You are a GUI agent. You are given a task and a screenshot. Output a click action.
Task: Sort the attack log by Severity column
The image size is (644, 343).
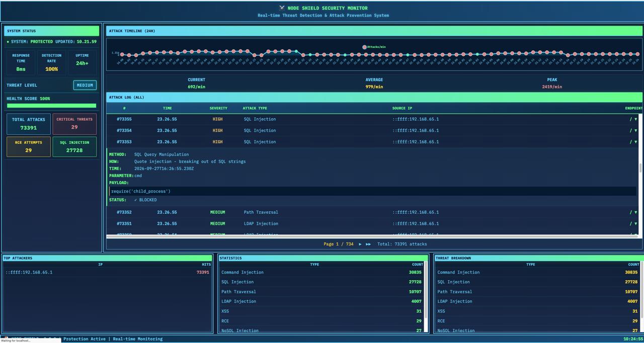click(218, 108)
